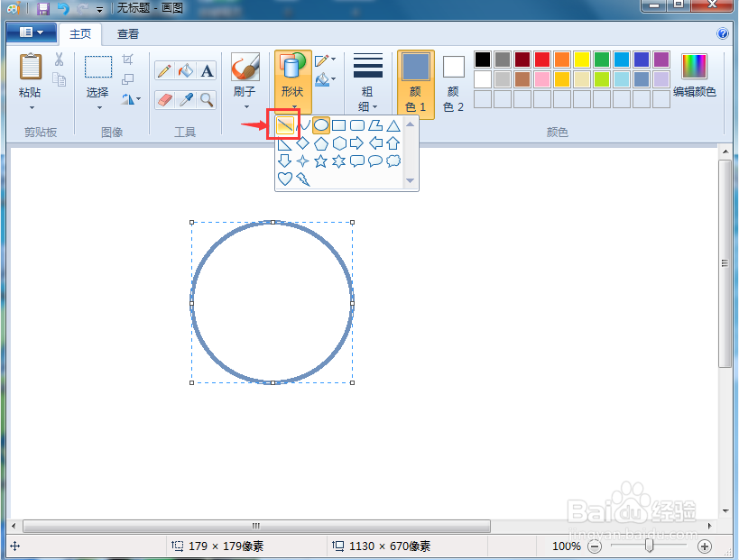Image resolution: width=739 pixels, height=560 pixels.
Task: Select the right triangle shape
Action: (284, 143)
